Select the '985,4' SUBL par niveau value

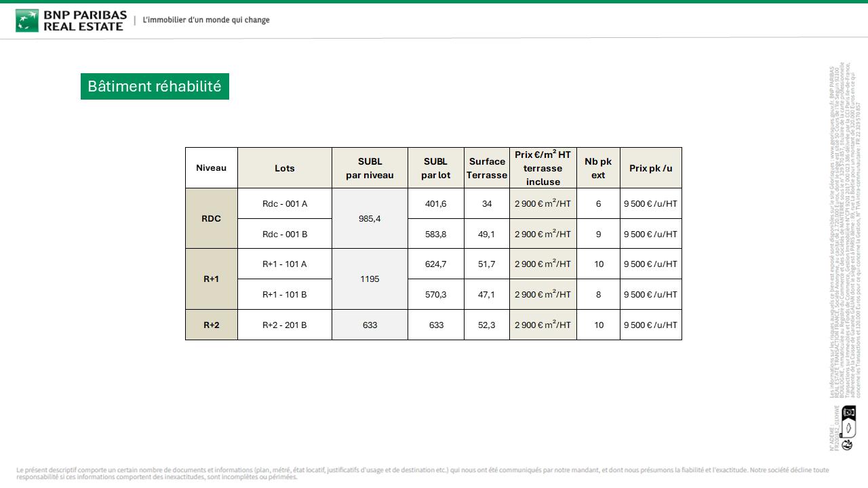[370, 219]
